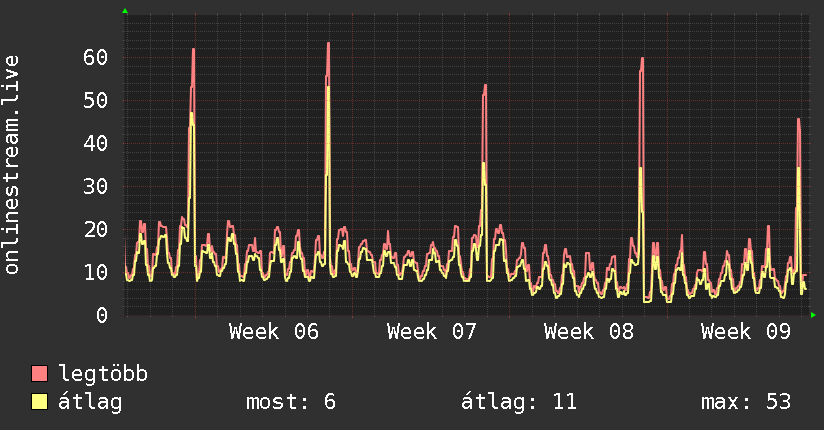Click the Week 08 axis label
The height and width of the screenshot is (430, 824).
pos(589,332)
